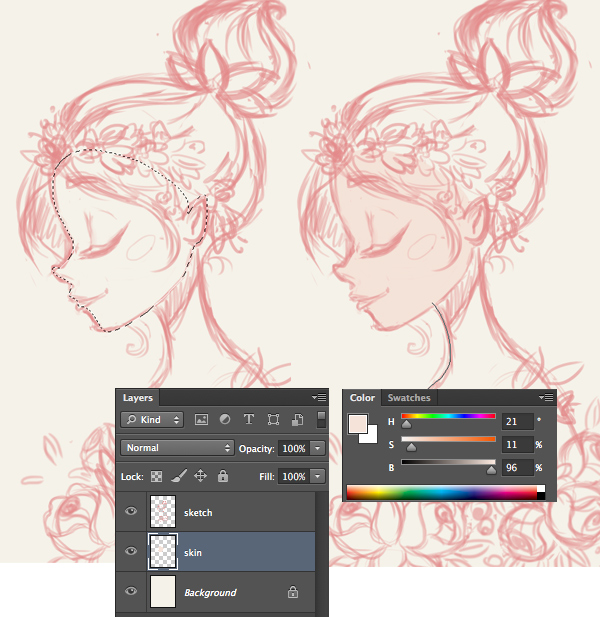The image size is (600, 619).
Task: Click Background layer padlock icon
Action: click(293, 592)
